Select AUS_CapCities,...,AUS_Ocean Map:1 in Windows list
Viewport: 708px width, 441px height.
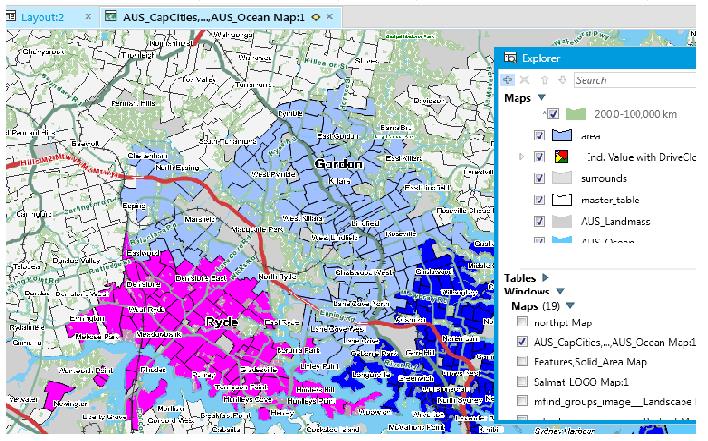[x=615, y=342]
